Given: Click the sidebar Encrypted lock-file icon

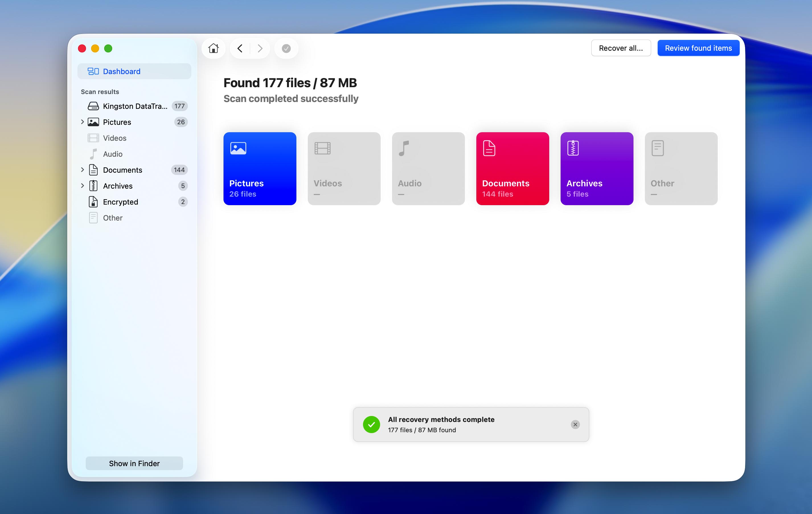Looking at the screenshot, I should click(93, 202).
